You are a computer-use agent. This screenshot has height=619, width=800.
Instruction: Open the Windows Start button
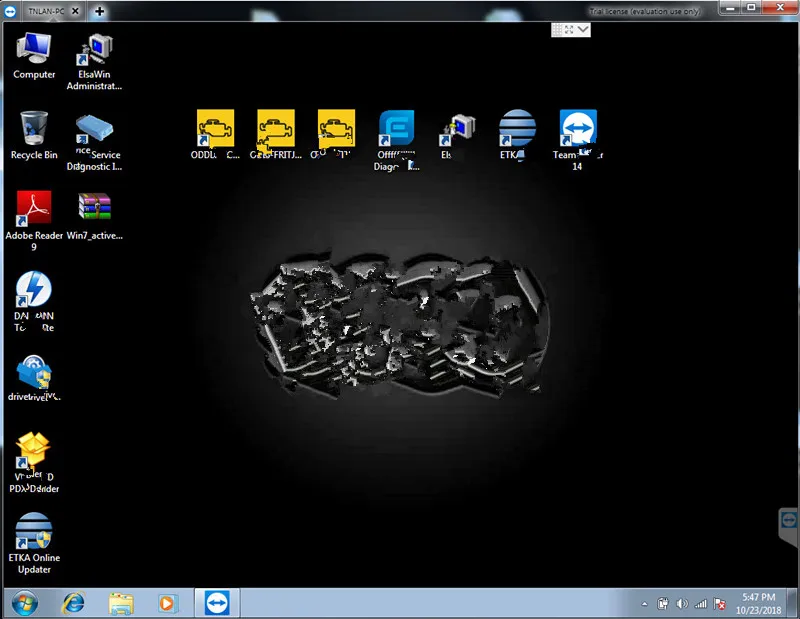[24, 604]
